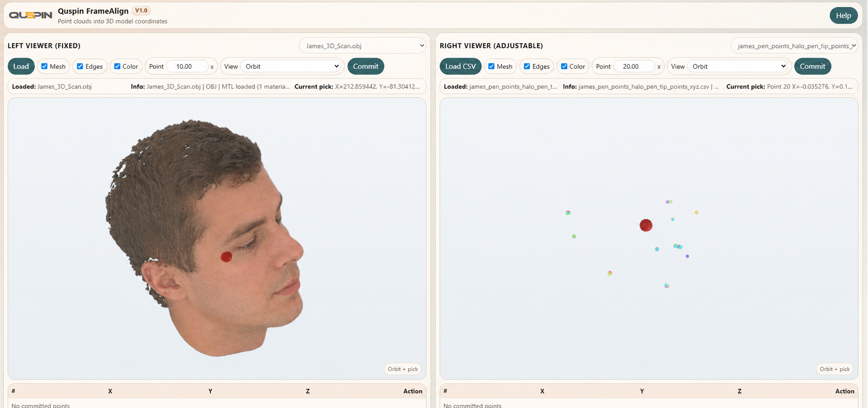Click right table Z column header
The height and width of the screenshot is (408, 868).
point(739,391)
